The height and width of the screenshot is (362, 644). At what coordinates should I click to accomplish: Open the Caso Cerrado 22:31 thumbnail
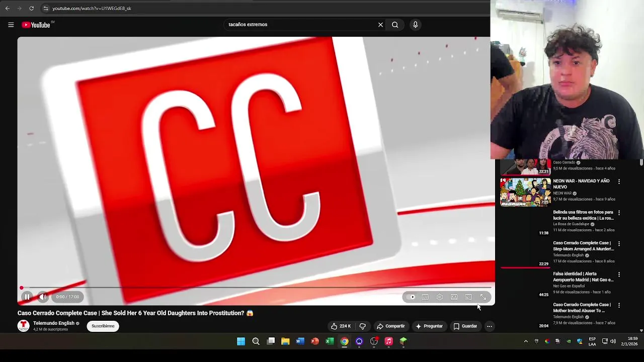(525, 167)
